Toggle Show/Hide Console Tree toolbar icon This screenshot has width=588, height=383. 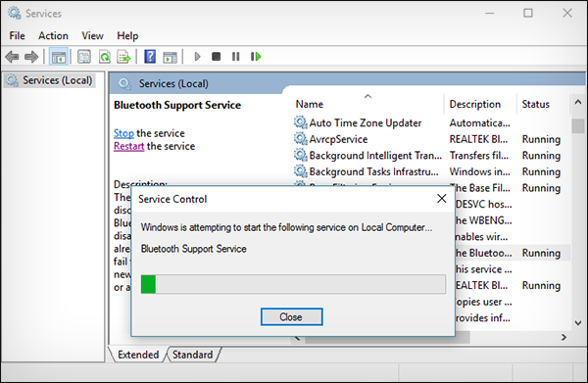click(x=59, y=57)
